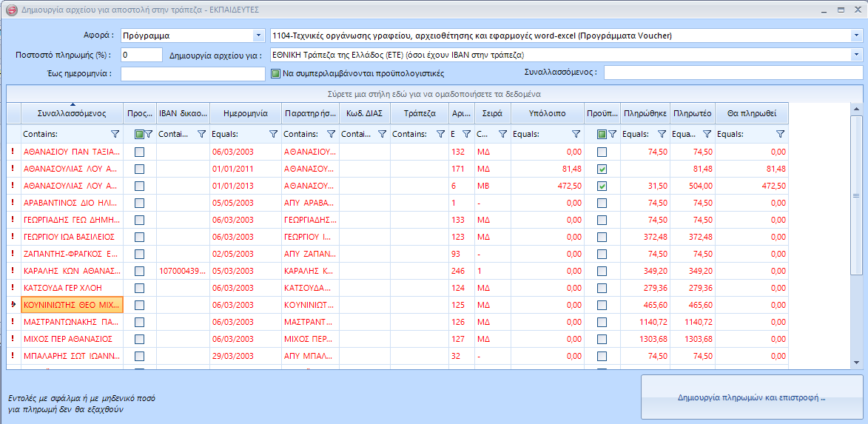Expand the Αφορά 'Πρόγραμμα' dropdown

coord(258,36)
